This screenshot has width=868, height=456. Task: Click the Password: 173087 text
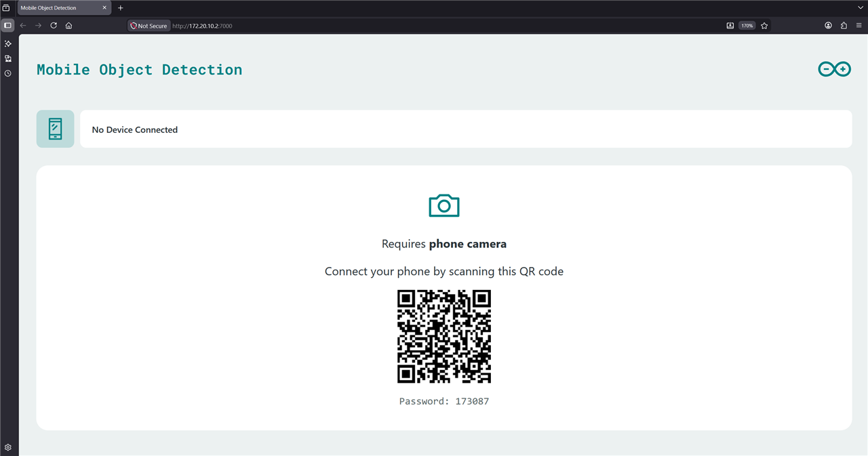pyautogui.click(x=444, y=401)
